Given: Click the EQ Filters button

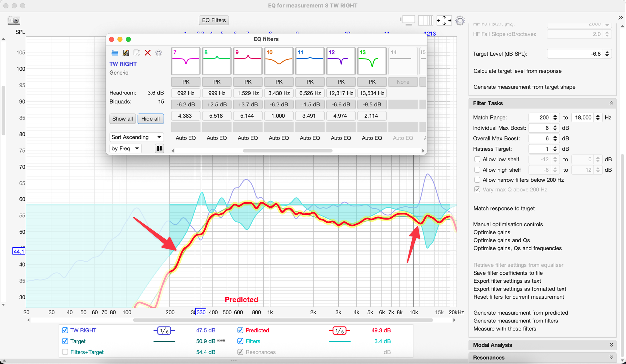Looking at the screenshot, I should point(214,20).
